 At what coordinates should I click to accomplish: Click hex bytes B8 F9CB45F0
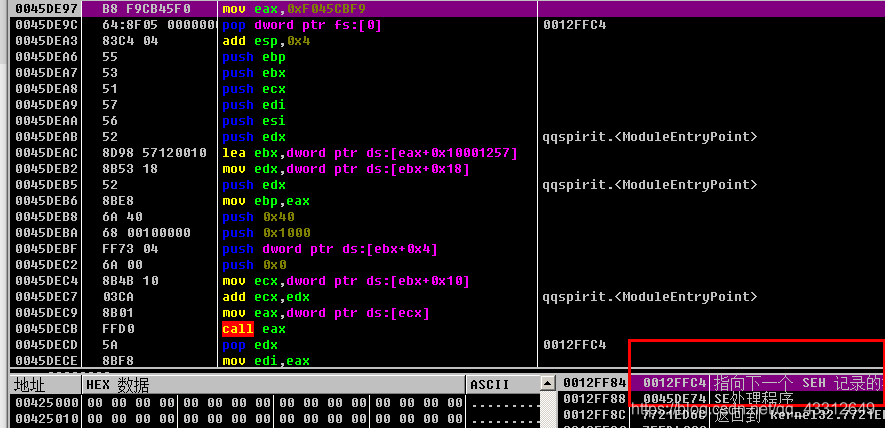pos(147,9)
